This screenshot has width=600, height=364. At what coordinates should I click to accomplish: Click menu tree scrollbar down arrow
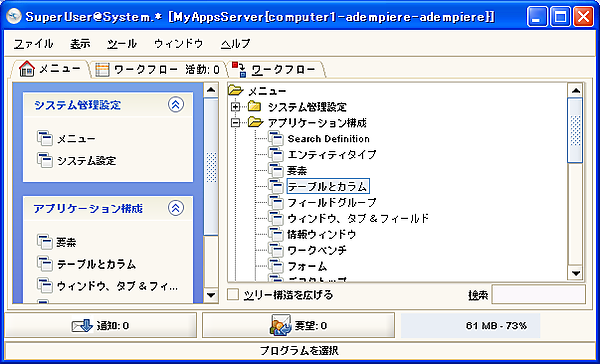[576, 273]
